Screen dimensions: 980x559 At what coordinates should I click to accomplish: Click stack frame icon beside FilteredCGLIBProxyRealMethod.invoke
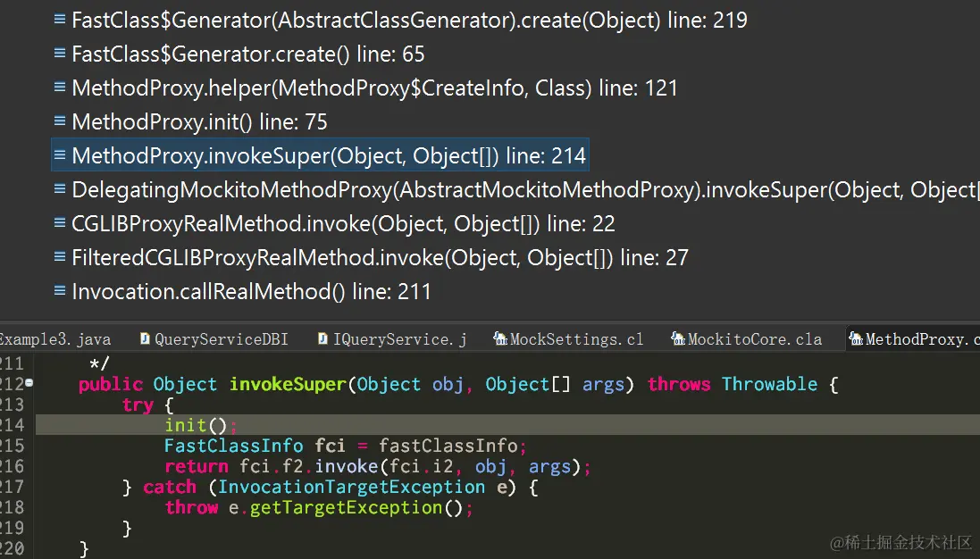click(x=60, y=256)
